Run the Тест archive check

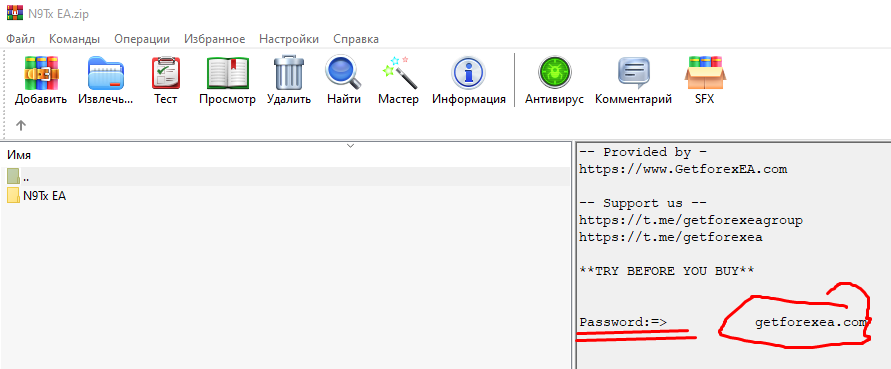[x=165, y=73]
